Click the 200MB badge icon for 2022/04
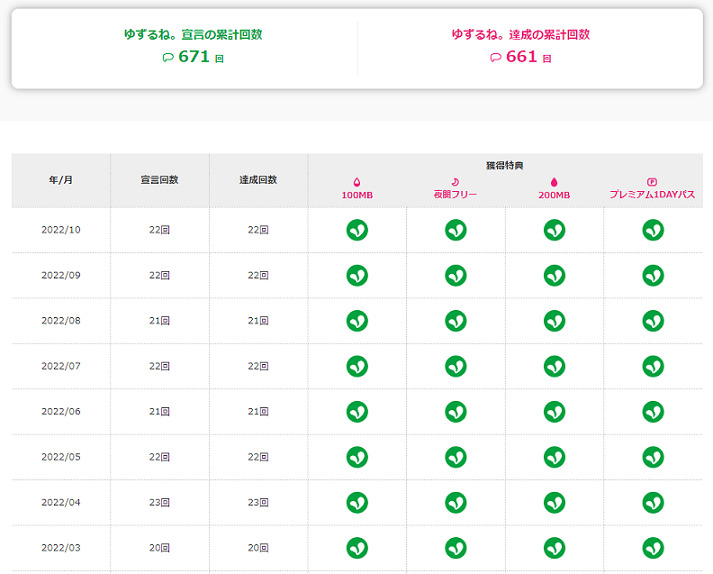The height and width of the screenshot is (574, 713). pos(554,502)
